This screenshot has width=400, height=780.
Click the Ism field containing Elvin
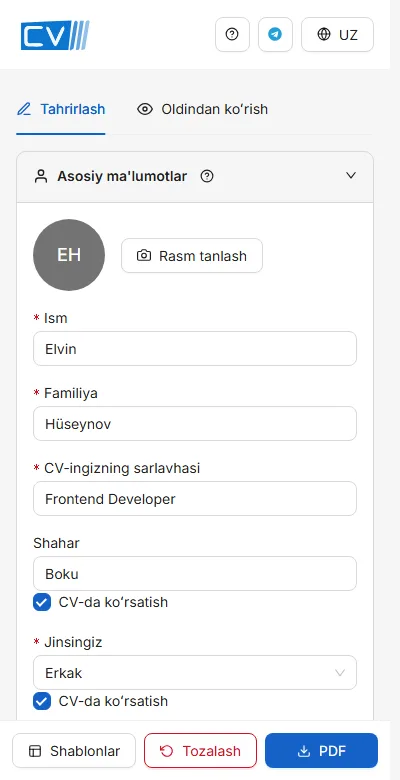[x=195, y=349]
